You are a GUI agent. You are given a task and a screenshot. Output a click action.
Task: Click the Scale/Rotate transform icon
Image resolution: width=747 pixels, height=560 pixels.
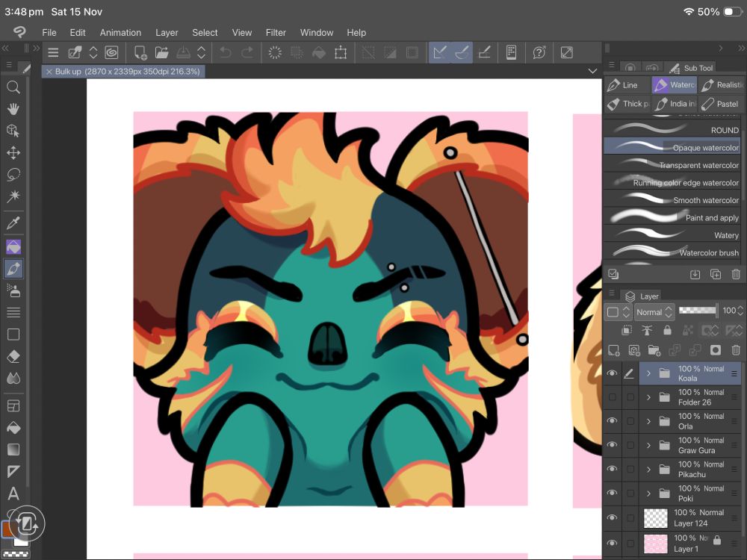pyautogui.click(x=341, y=52)
